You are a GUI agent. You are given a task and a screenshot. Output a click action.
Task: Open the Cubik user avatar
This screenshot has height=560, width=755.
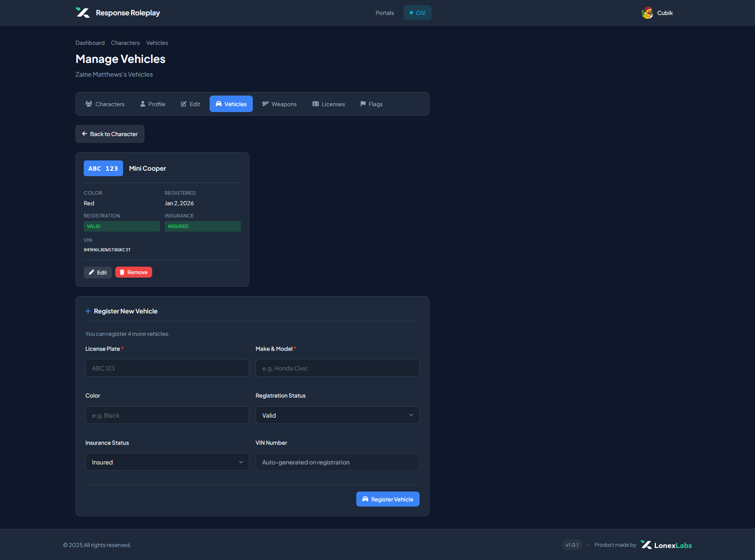pos(647,13)
